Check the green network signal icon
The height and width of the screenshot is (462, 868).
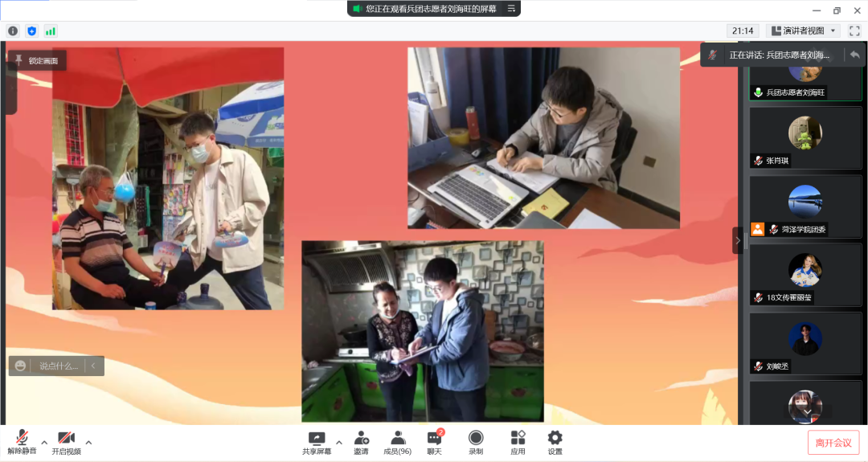(x=51, y=31)
